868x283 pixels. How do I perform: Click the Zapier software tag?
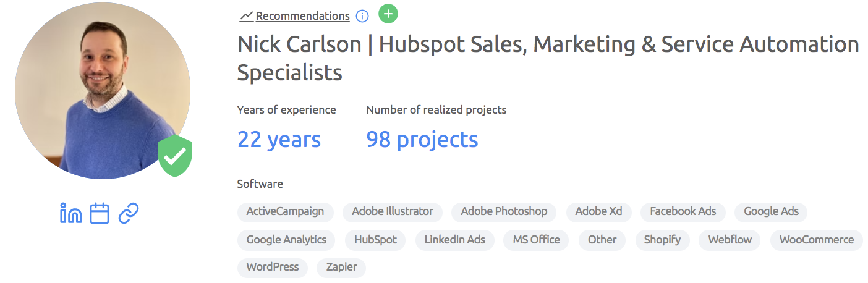341,268
